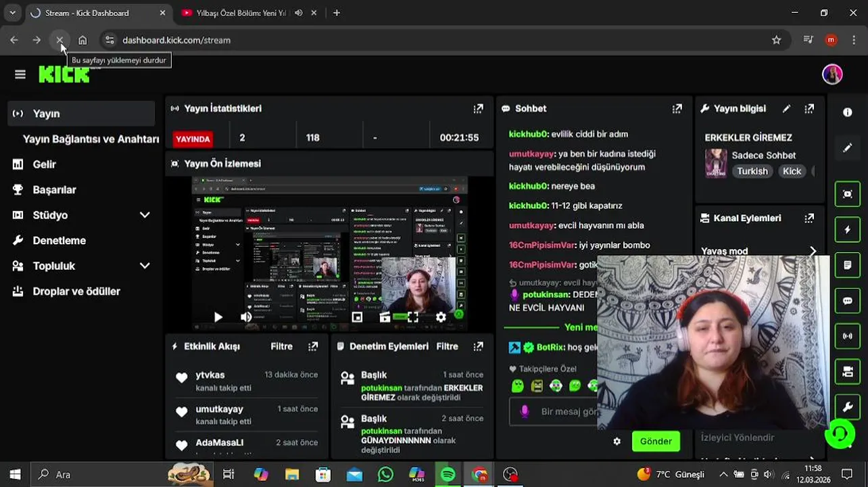
Task: Open chat settings gear next to Gönder
Action: coord(617,441)
